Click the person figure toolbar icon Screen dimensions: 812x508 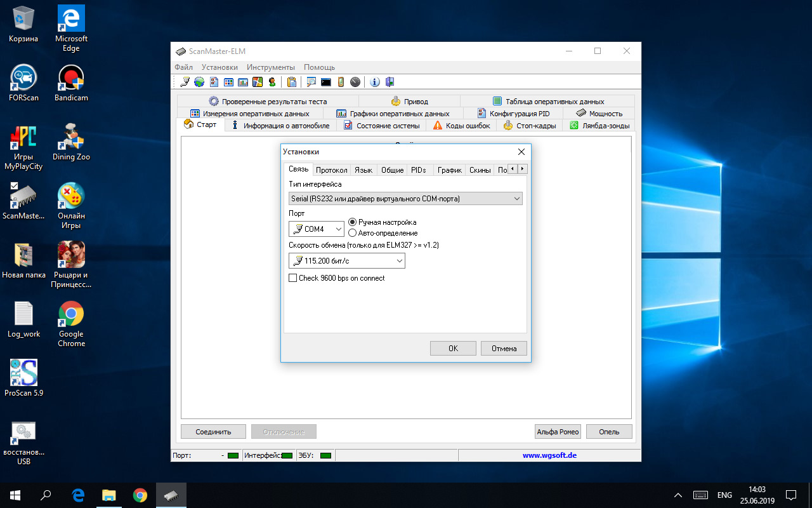coord(272,82)
